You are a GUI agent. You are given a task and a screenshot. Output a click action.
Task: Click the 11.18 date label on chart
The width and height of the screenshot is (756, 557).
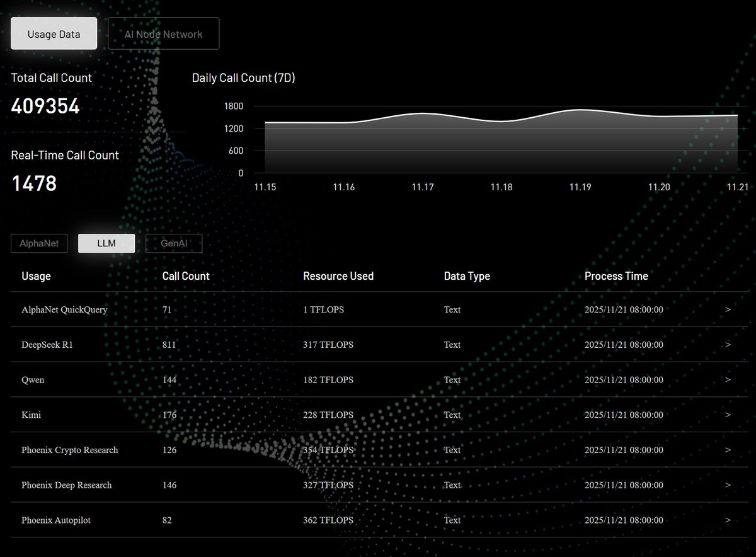[x=501, y=187]
